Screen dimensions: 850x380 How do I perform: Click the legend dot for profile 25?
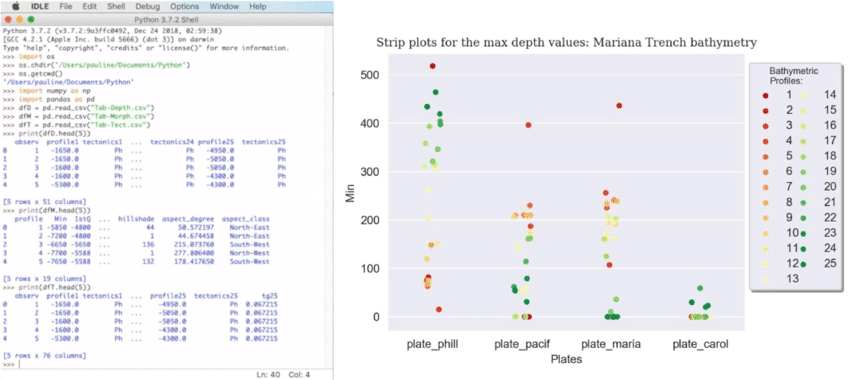803,265
